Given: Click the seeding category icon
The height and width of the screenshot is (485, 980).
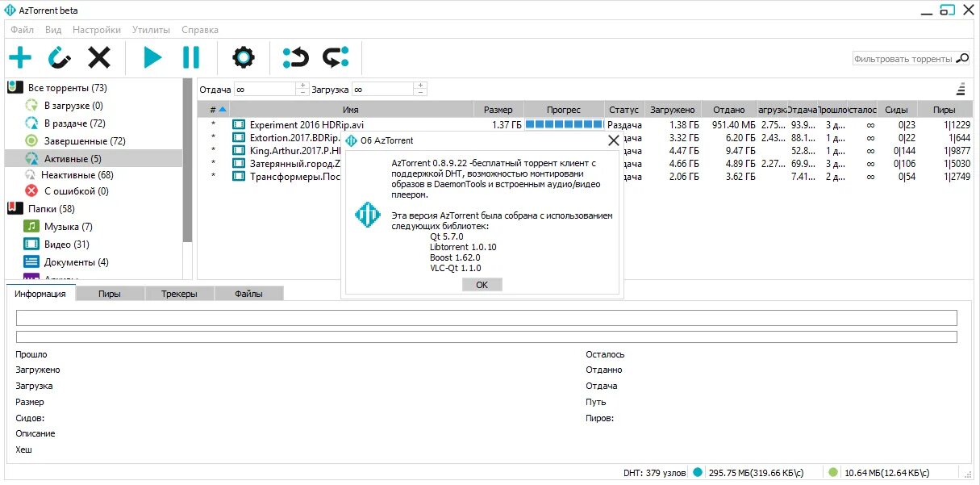Looking at the screenshot, I should click(31, 123).
